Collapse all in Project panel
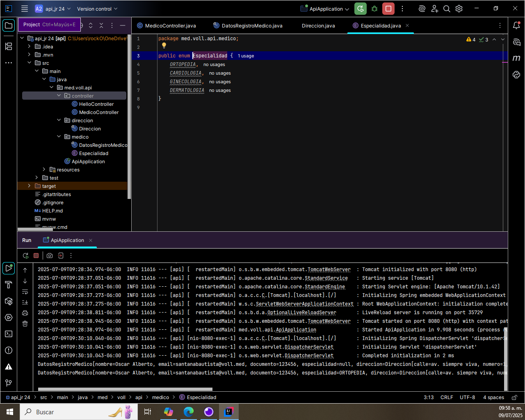Screen dimensions: 525x420 [x=101, y=25]
